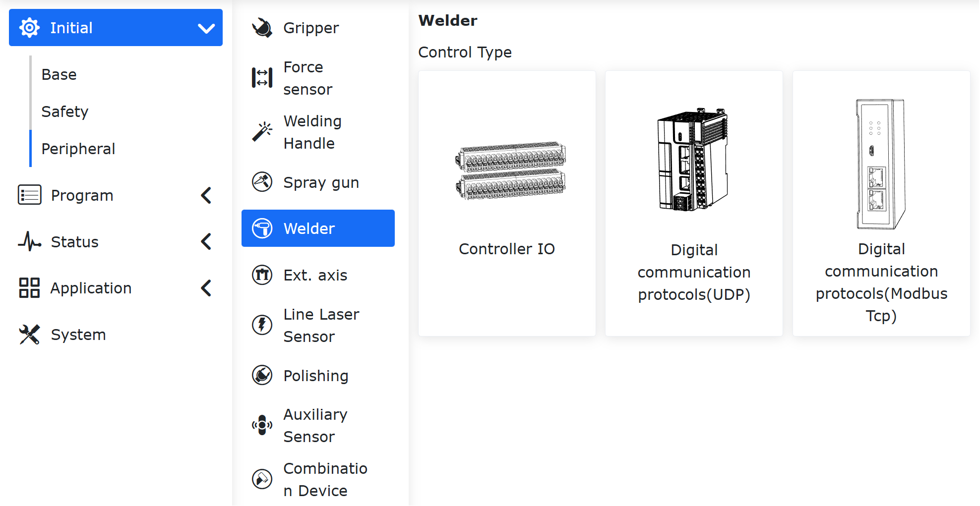Open the Combination Device icon
The image size is (980, 506).
262,479
